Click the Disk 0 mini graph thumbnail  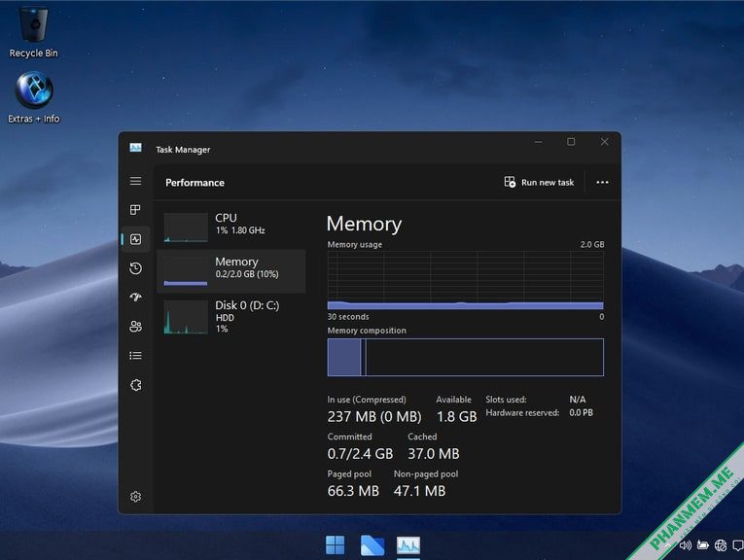pos(186,317)
